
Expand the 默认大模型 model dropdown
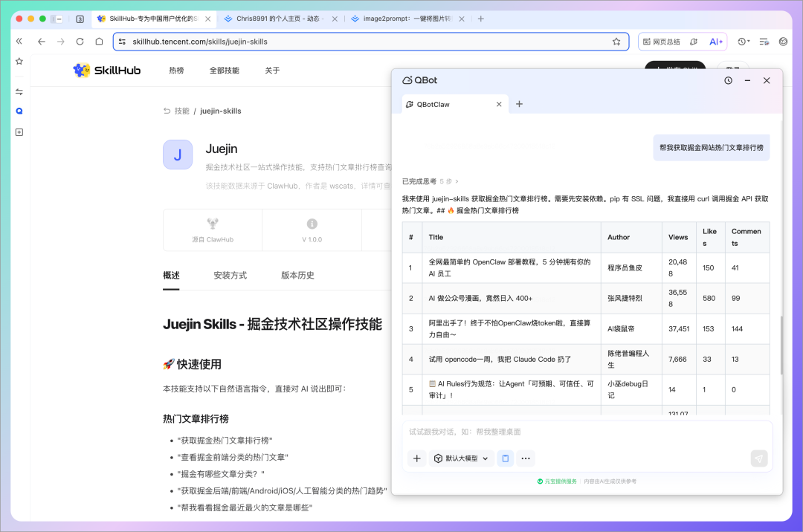pyautogui.click(x=461, y=458)
